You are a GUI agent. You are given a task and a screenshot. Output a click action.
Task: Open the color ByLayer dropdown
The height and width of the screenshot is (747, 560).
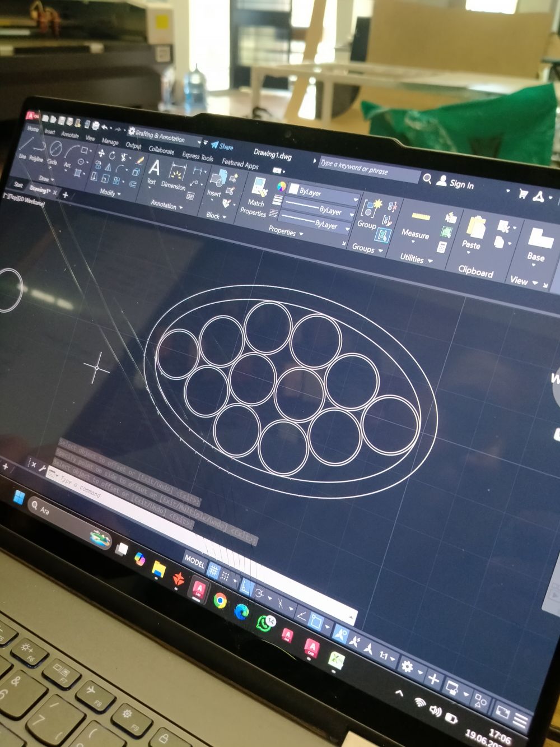pyautogui.click(x=324, y=194)
